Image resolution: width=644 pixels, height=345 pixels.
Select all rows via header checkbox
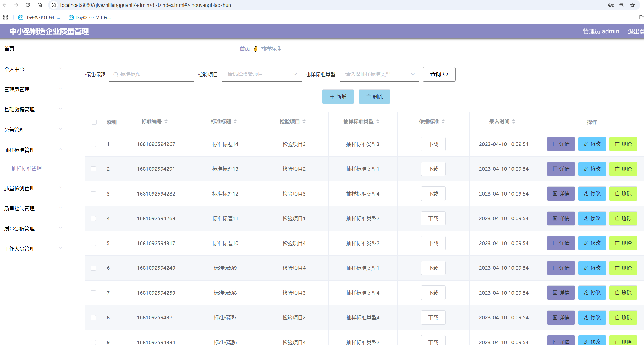[x=94, y=122]
